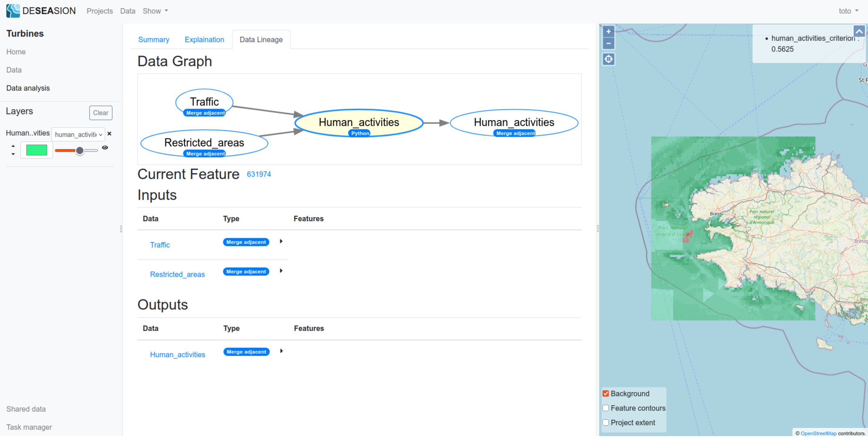This screenshot has height=437, width=868.
Task: Open the Show dropdown menu
Action: [x=155, y=11]
